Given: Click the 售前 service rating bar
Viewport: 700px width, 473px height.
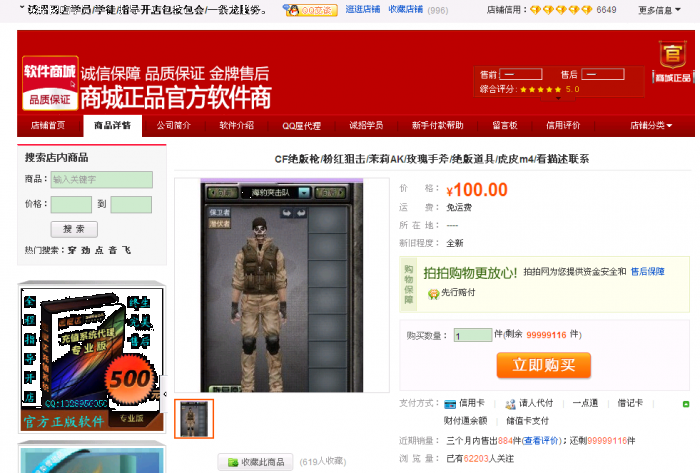Looking at the screenshot, I should (x=521, y=75).
